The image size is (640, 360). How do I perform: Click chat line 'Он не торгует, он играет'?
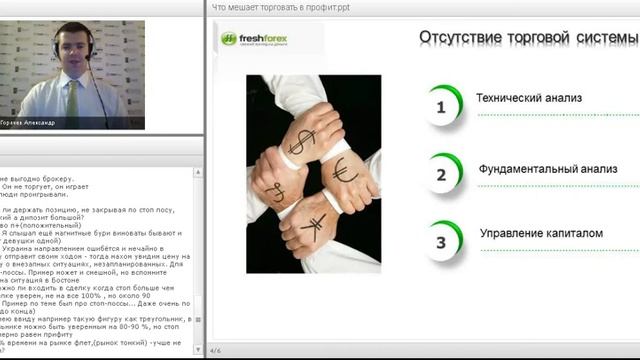(44, 187)
